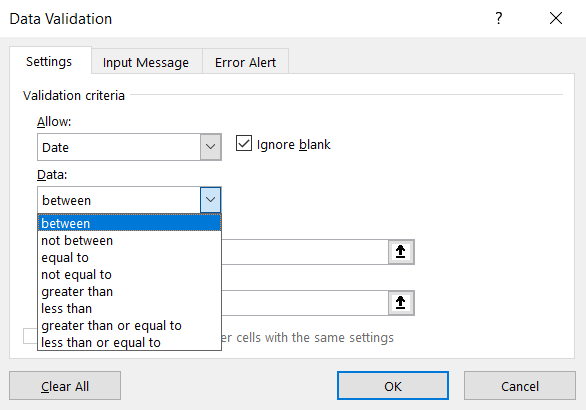Tick the partially hidden apply-changes checkbox
The height and width of the screenshot is (410, 586).
30,336
